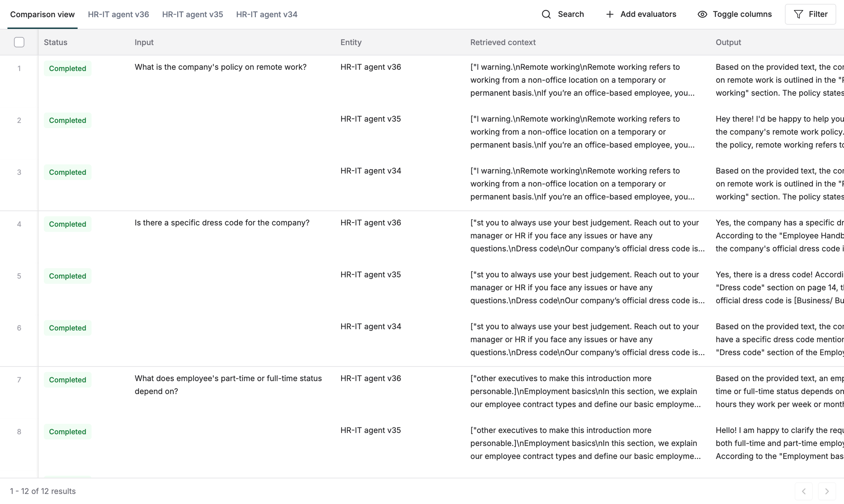
Task: Click the Entity cell in row 6
Action: click(370, 326)
